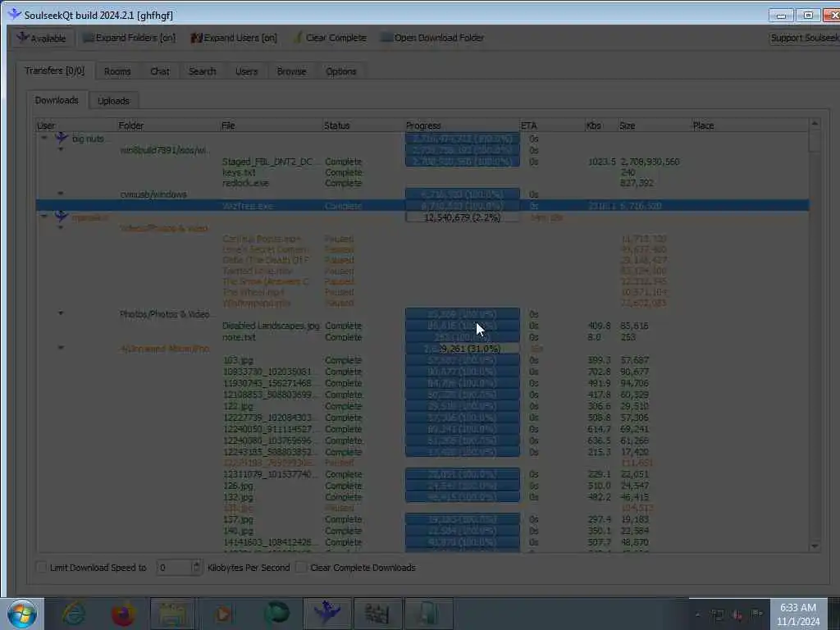Collapse the orange folder above 103.jpg
The image size is (840, 630).
tap(61, 348)
